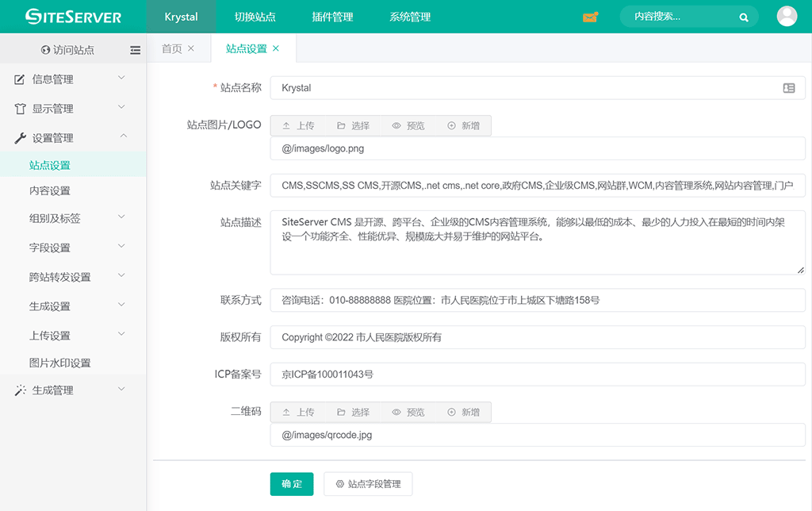Click 上传 for 站点图片/LOGO
The width and height of the screenshot is (812, 511).
298,125
